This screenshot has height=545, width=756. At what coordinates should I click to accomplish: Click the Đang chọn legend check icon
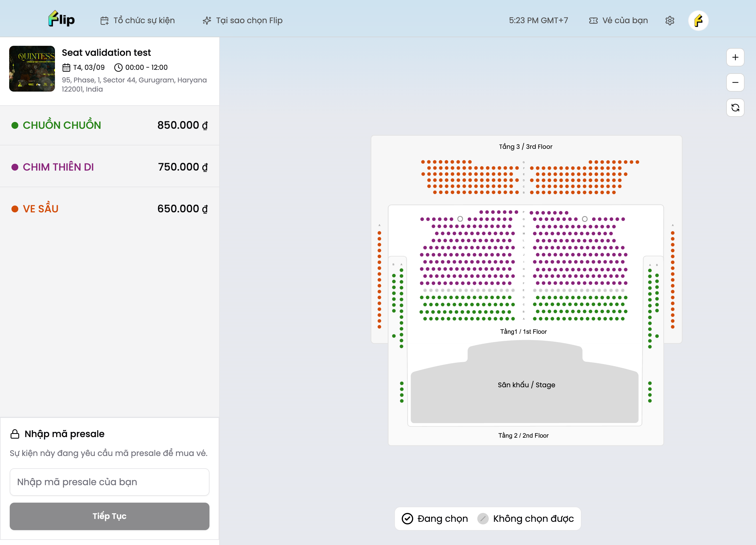(x=407, y=519)
